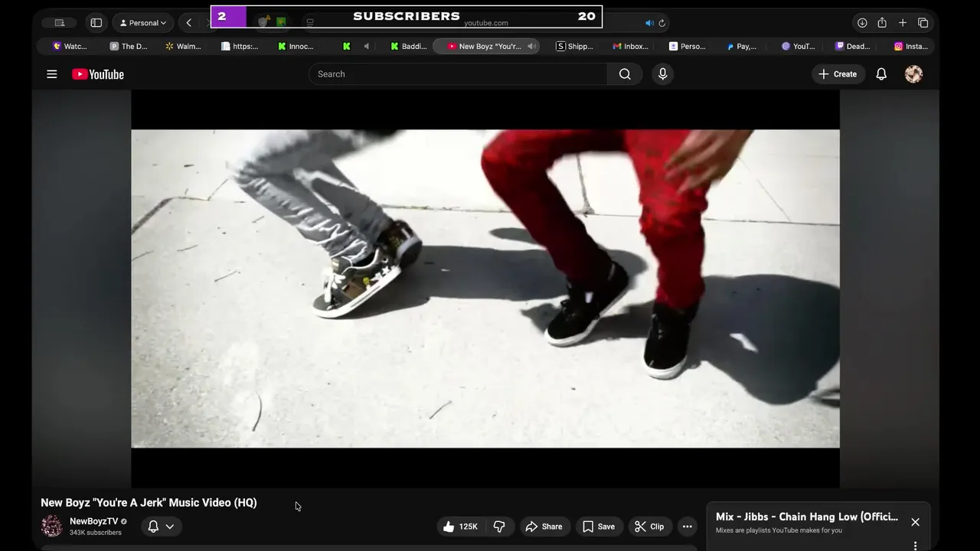This screenshot has width=980, height=551.
Task: Switch to the https:... tab
Action: [x=240, y=47]
